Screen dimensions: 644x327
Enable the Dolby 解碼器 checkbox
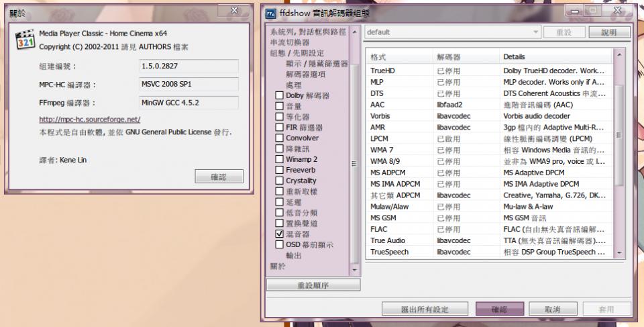coord(279,95)
